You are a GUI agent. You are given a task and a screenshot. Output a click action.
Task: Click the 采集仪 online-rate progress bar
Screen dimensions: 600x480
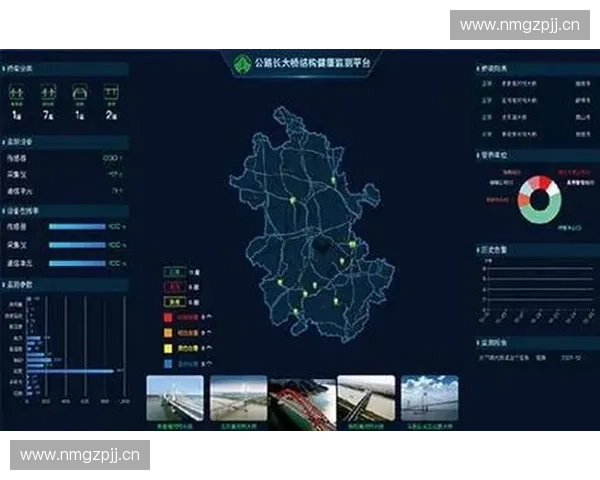[77, 245]
